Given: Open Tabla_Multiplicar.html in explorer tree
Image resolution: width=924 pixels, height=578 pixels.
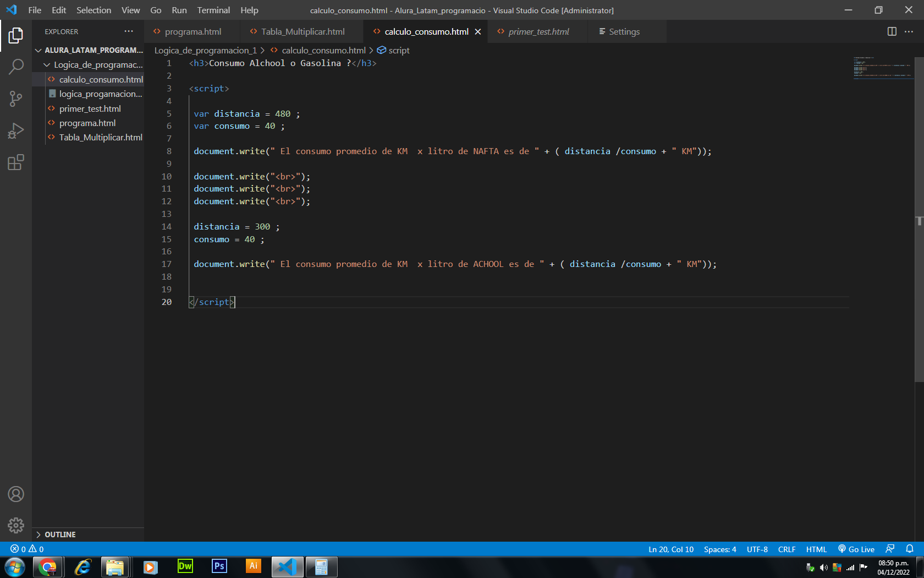Looking at the screenshot, I should coord(88,137).
